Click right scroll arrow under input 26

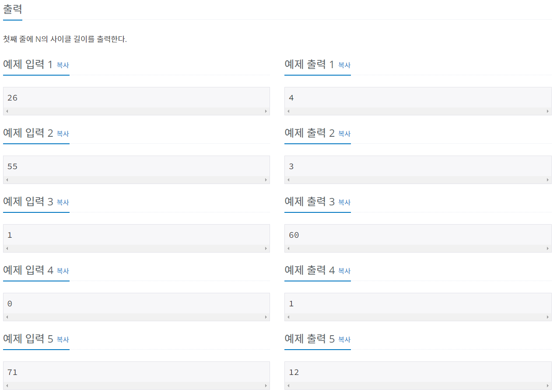point(266,111)
